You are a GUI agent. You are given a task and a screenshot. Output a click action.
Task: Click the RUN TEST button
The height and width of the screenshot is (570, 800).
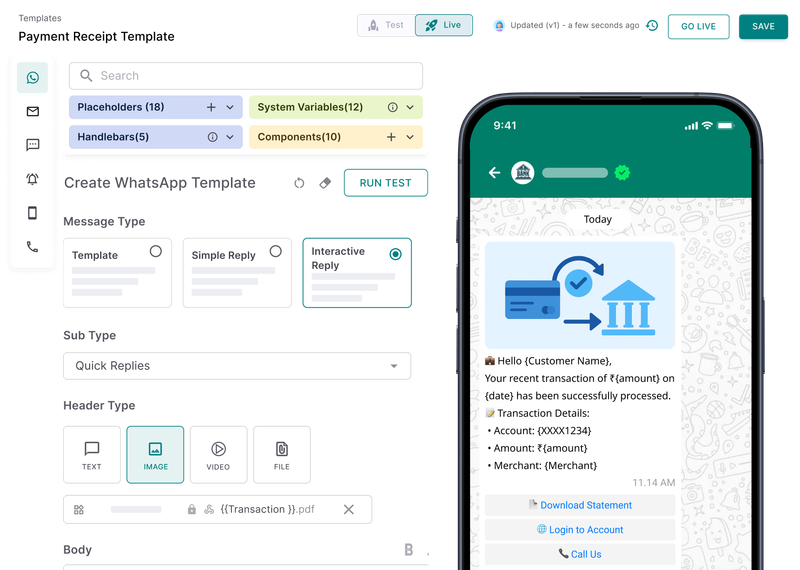pos(385,183)
